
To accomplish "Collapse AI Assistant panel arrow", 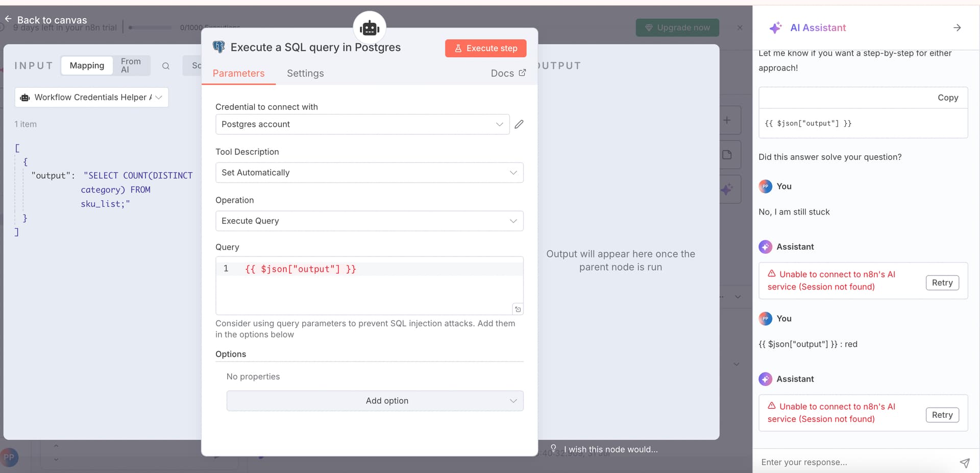I will [957, 28].
